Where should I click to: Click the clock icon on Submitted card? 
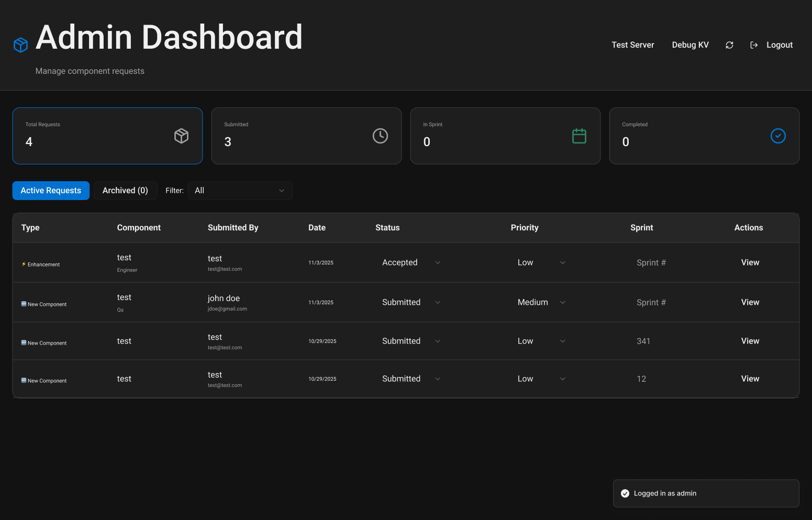(x=380, y=136)
